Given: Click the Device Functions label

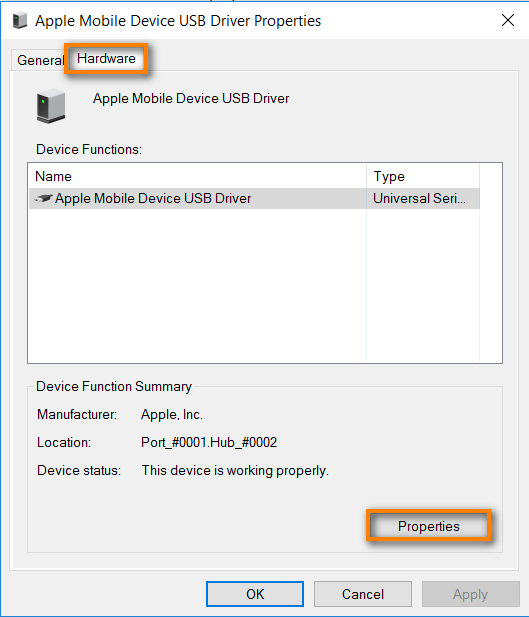Looking at the screenshot, I should pyautogui.click(x=89, y=150).
